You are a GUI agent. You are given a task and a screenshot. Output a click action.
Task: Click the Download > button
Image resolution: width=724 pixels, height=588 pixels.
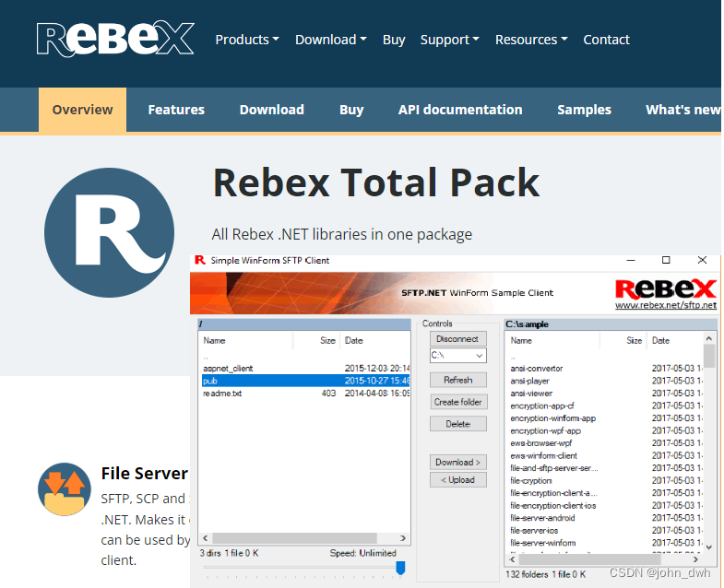[457, 462]
